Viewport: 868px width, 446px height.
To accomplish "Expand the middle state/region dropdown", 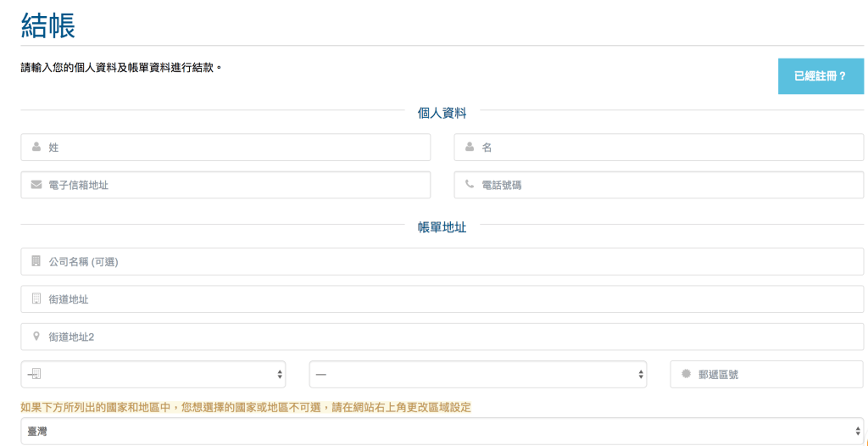I will pyautogui.click(x=477, y=374).
